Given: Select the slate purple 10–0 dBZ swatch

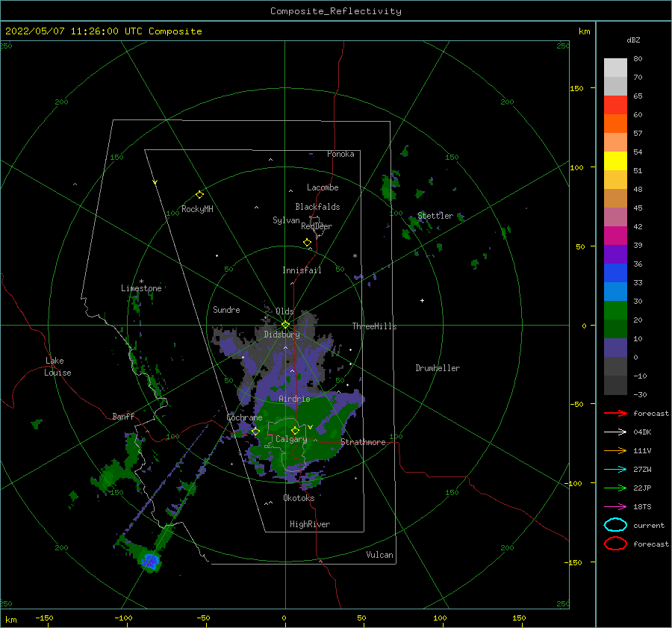Looking at the screenshot, I should tap(615, 347).
